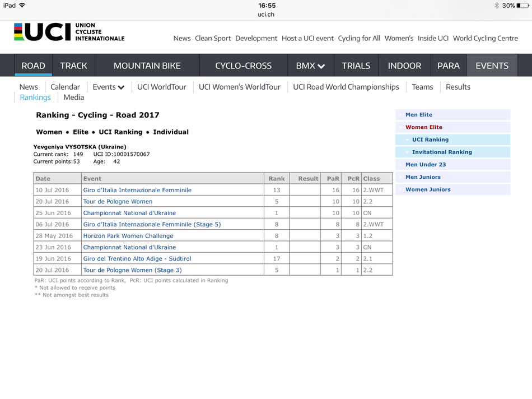Image resolution: width=532 pixels, height=399 pixels.
Task: Open Giro d'Italia Internazionale Femminile 10 Jul
Action: click(137, 190)
